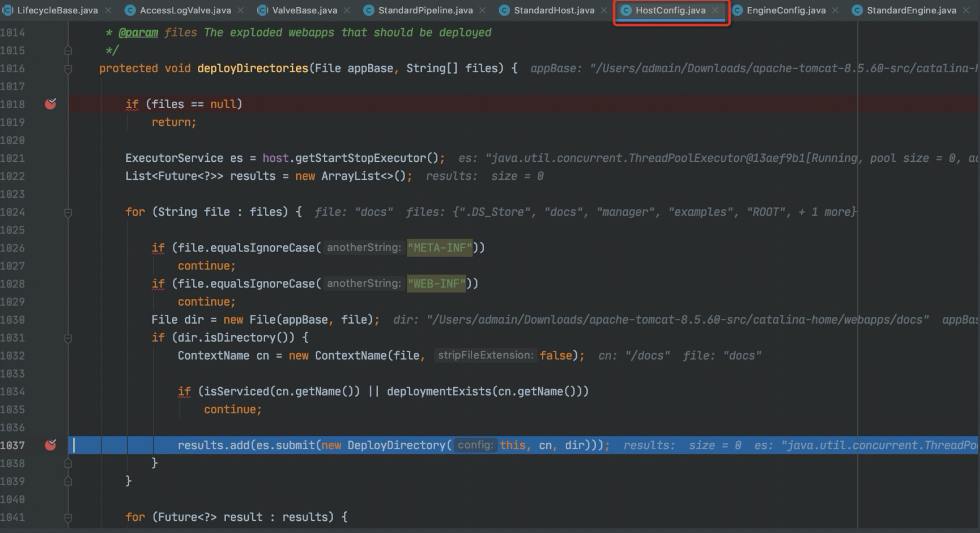This screenshot has height=533, width=980.
Task: Click the class icon on ValveBase.java tab
Action: [263, 10]
